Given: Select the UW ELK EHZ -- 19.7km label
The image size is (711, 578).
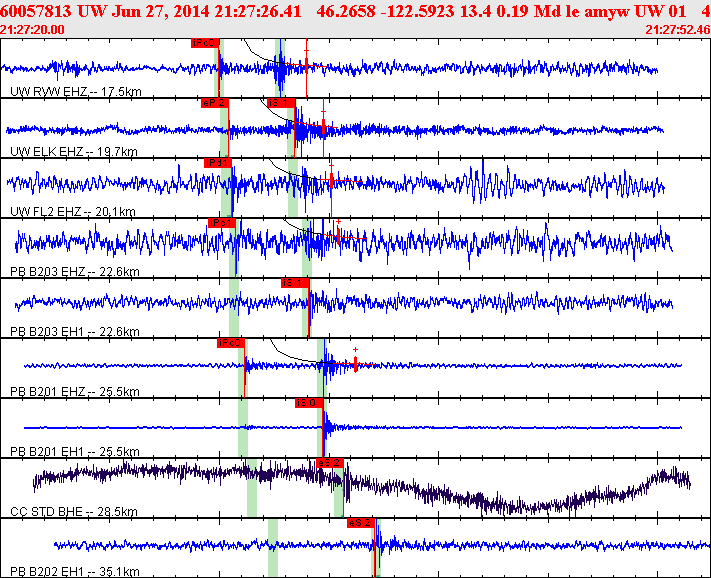Looking at the screenshot, I should pos(73,151).
